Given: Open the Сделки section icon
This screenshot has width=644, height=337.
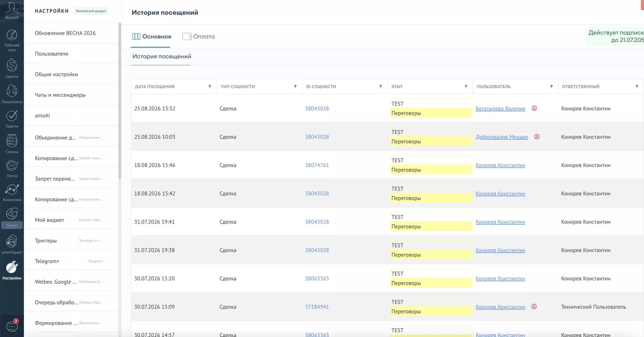Looking at the screenshot, I should pyautogui.click(x=12, y=65).
